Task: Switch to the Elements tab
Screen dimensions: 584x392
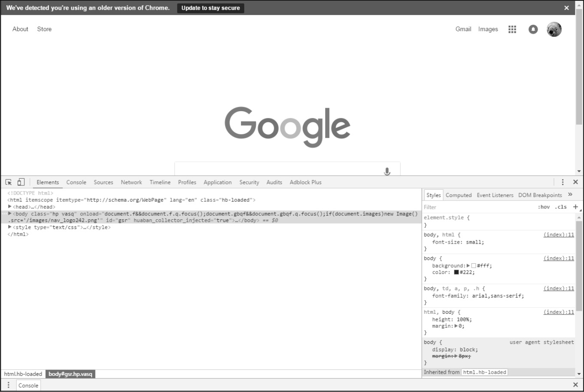Action: 48,182
